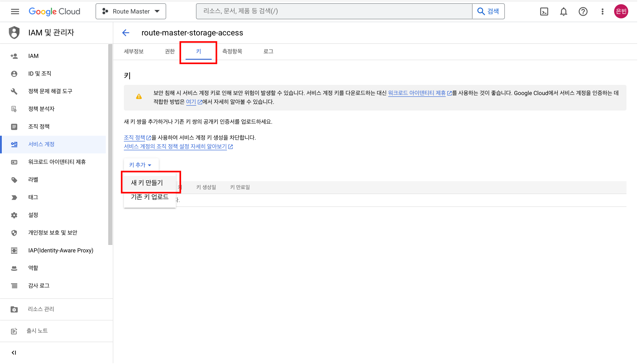
Task: Expand the Route Master project selector
Action: click(131, 12)
